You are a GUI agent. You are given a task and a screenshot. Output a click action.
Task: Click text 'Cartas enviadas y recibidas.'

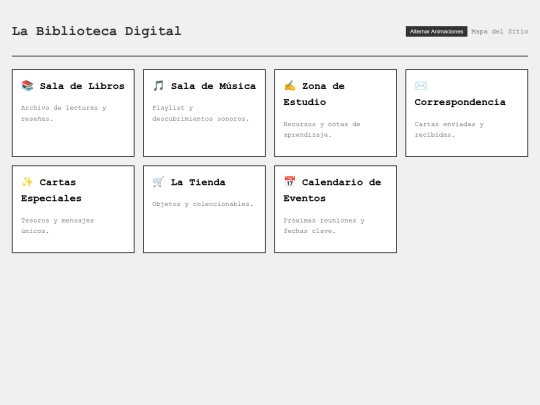pyautogui.click(x=449, y=129)
